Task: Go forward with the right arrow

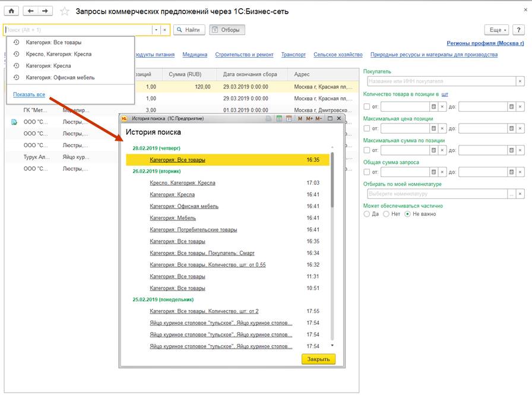Action: point(45,11)
